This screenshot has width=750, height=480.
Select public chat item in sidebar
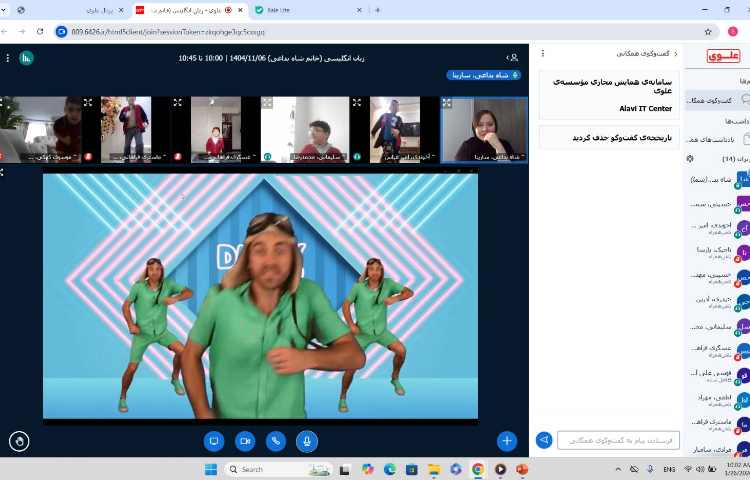coord(720,101)
